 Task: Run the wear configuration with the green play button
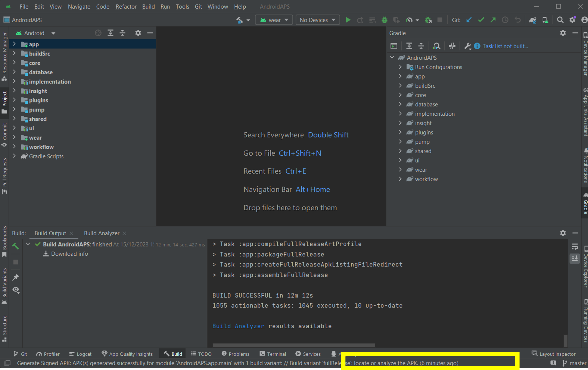348,20
